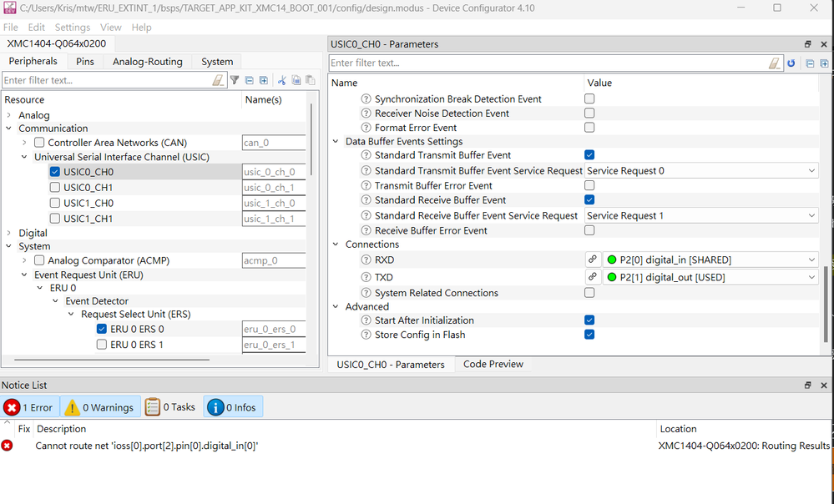Click the refresh icon in Parameters panel toolbar
Screen dimensions: 834x504
click(x=791, y=63)
